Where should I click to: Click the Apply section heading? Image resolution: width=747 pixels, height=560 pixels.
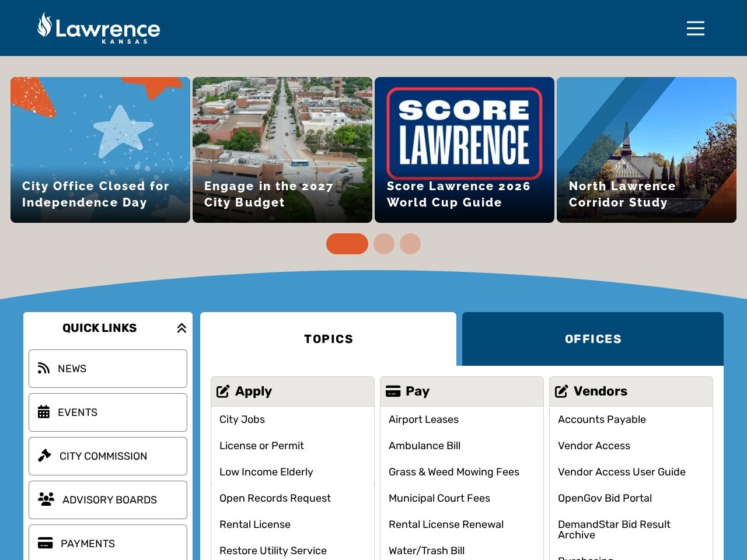pos(253,391)
